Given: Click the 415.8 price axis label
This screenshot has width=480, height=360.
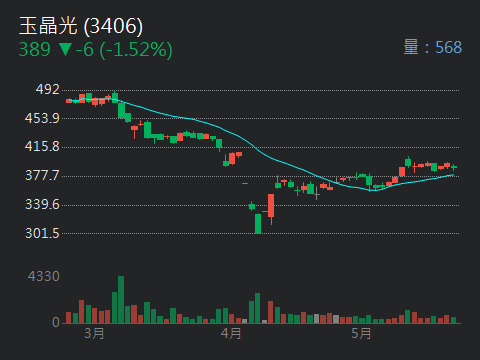Looking at the screenshot, I should pyautogui.click(x=42, y=146).
